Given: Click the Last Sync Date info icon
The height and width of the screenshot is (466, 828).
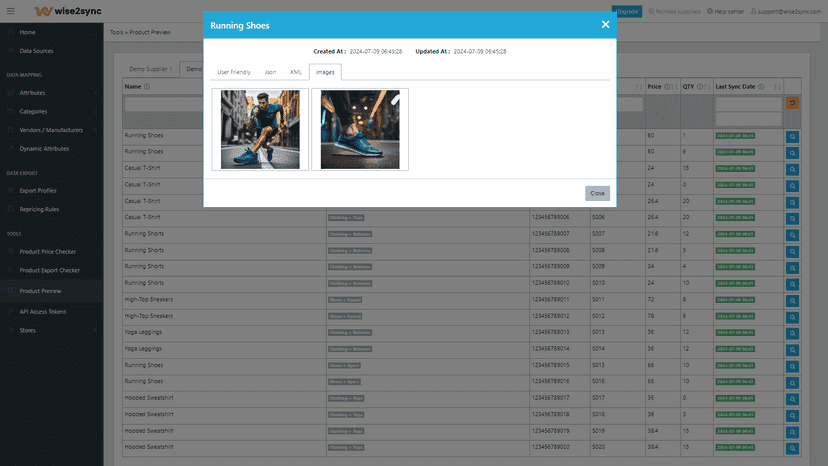Looking at the screenshot, I should click(x=761, y=87).
